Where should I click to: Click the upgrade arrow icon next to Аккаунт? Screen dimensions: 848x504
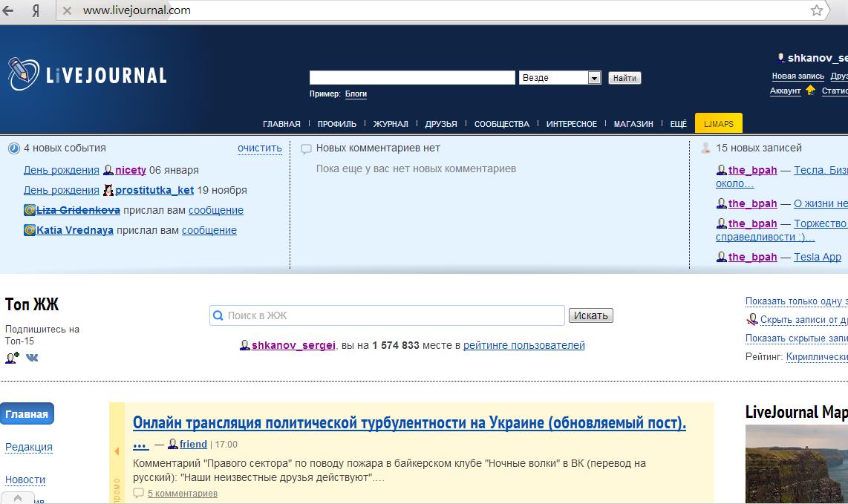click(810, 91)
